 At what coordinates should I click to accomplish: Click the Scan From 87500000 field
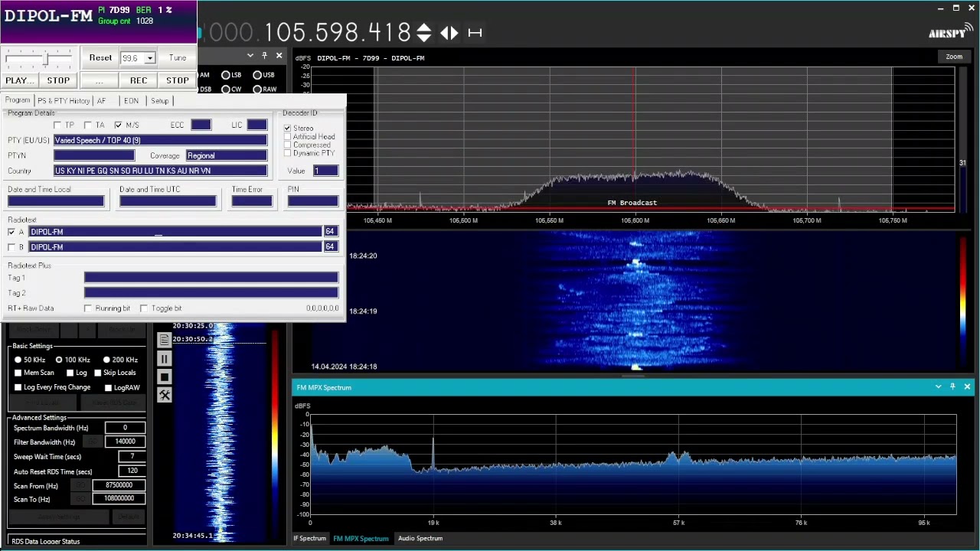(119, 485)
